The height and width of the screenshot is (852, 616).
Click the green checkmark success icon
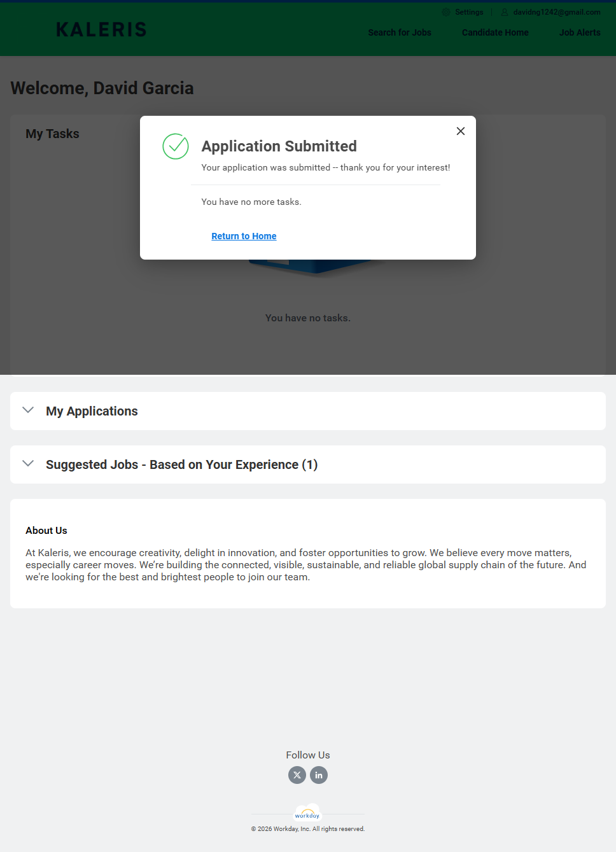[x=176, y=146]
